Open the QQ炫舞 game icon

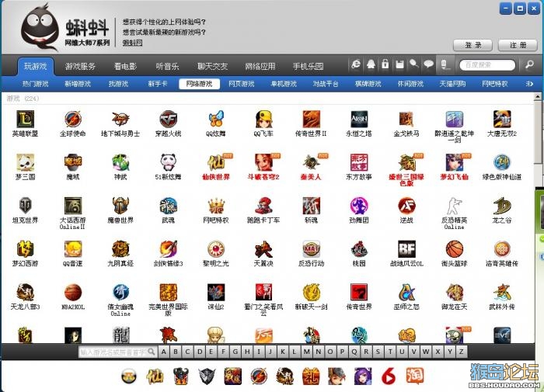coord(216,119)
